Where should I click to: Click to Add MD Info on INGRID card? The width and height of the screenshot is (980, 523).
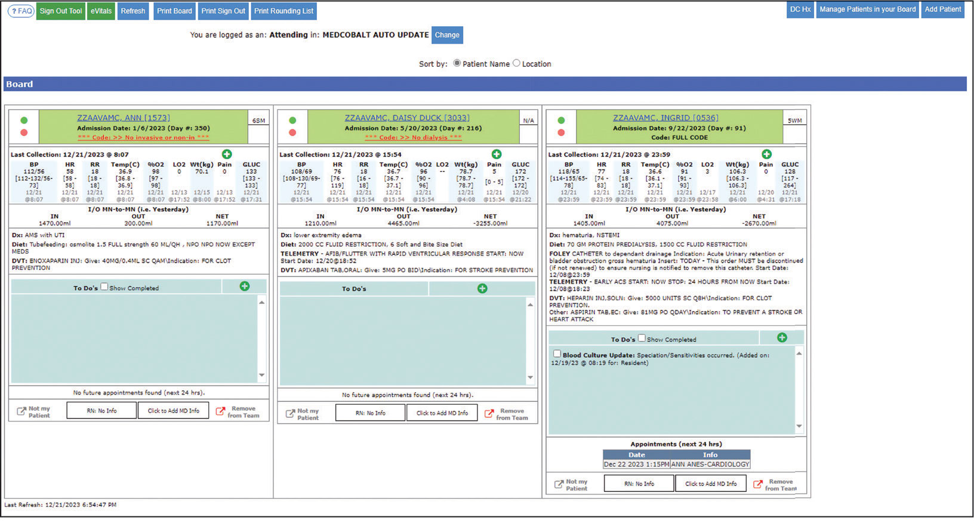tap(711, 484)
